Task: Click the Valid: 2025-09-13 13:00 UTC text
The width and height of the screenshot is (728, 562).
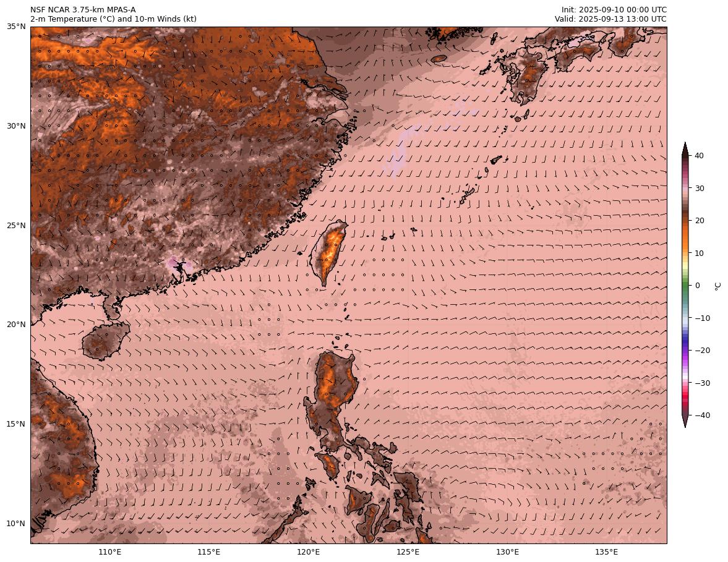Action: [610, 19]
